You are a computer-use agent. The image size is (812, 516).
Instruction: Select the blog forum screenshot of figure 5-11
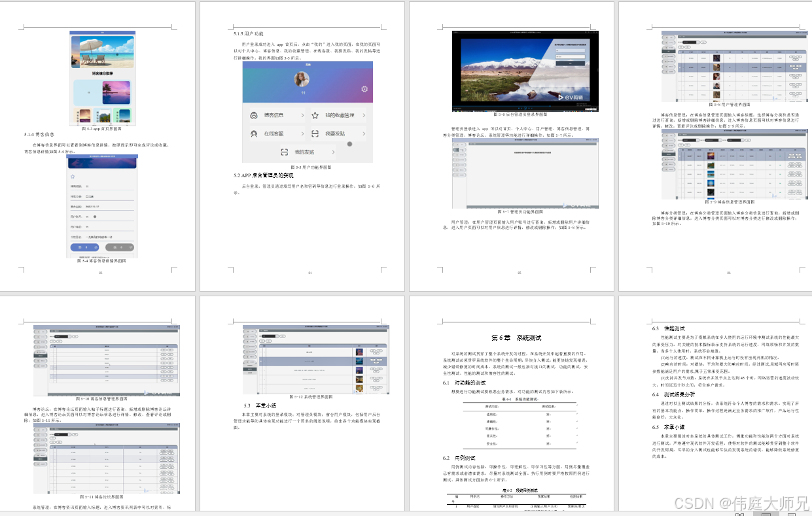pos(106,458)
